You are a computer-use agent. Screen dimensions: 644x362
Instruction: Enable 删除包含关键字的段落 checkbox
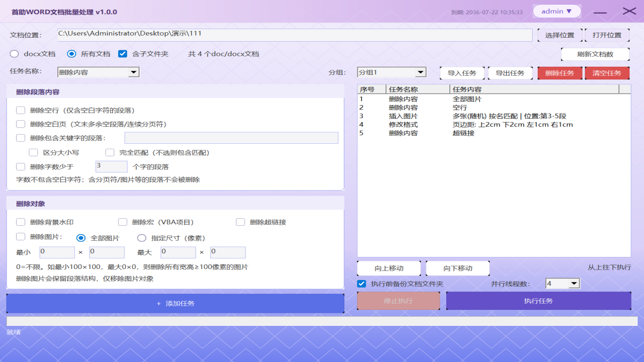tap(21, 138)
